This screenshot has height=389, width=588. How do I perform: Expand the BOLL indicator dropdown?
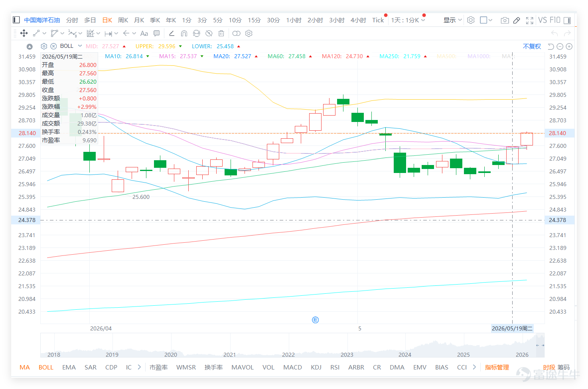point(80,46)
